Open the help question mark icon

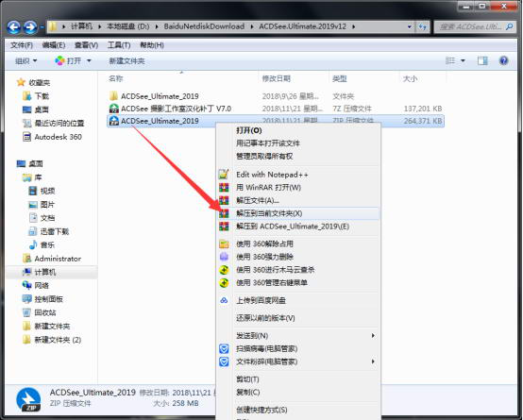[x=503, y=60]
